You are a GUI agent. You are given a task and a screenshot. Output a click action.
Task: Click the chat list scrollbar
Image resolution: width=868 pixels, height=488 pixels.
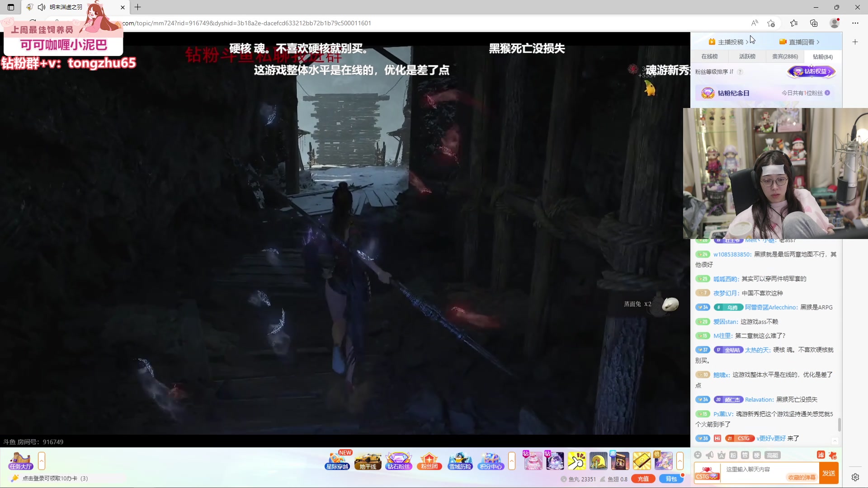click(840, 425)
